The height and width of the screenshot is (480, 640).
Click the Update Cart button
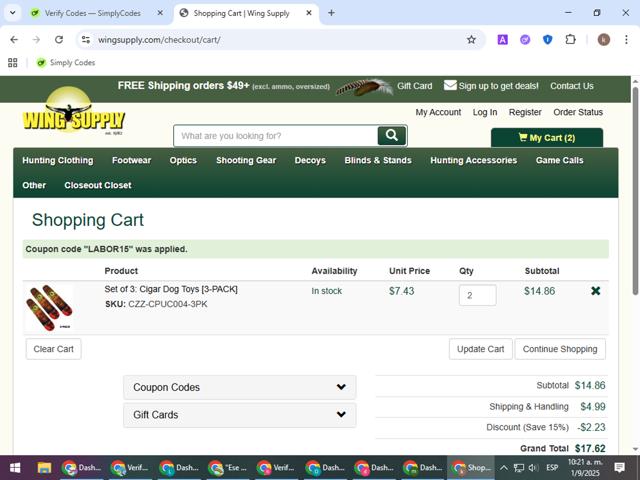pyautogui.click(x=480, y=349)
